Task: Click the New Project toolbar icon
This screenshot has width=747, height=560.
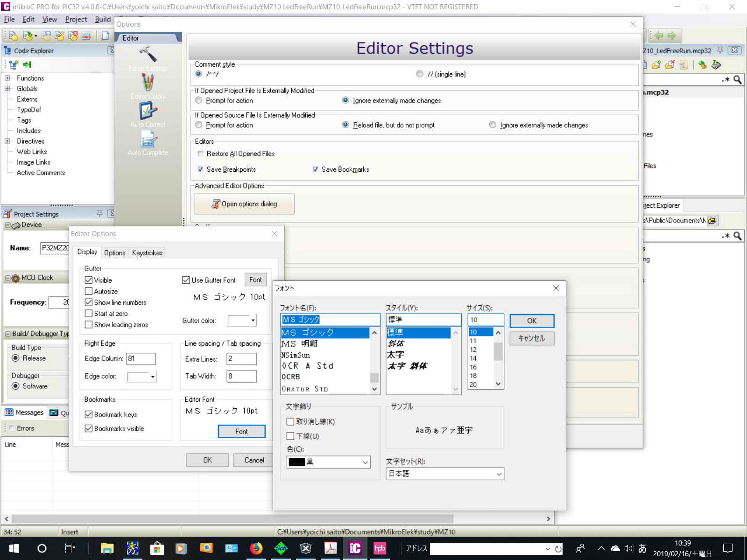Action: pos(13,36)
